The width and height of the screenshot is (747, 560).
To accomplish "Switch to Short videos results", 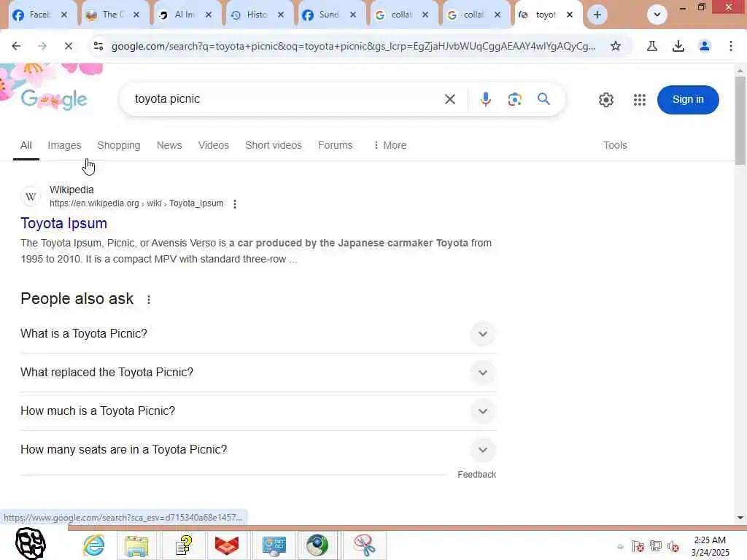I will 274,145.
